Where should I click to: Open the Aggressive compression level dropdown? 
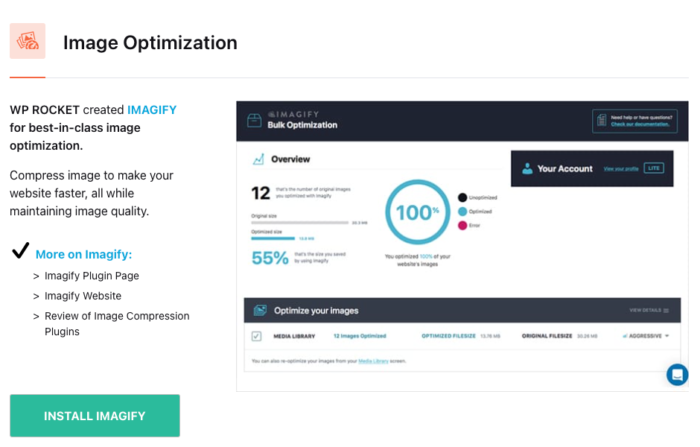(645, 336)
